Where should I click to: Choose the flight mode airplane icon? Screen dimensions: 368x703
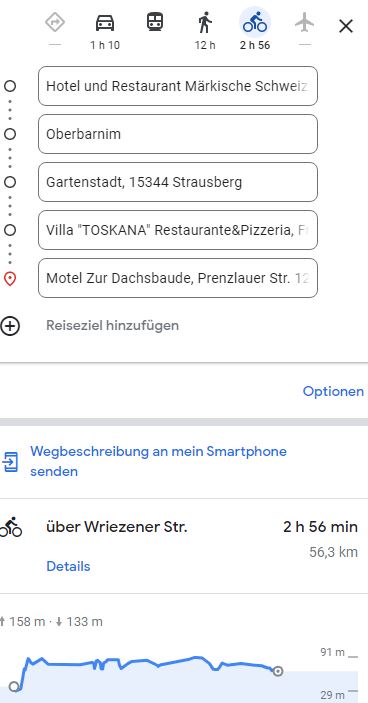[x=305, y=22]
